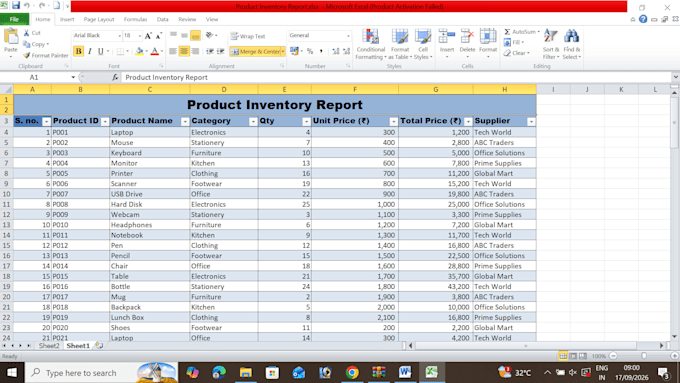Image resolution: width=680 pixels, height=383 pixels.
Task: Open Sort & Filter menu
Action: click(x=551, y=44)
